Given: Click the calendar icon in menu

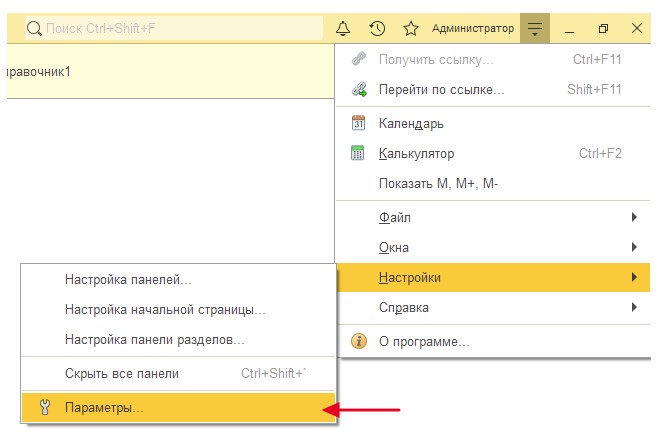Looking at the screenshot, I should tap(359, 123).
